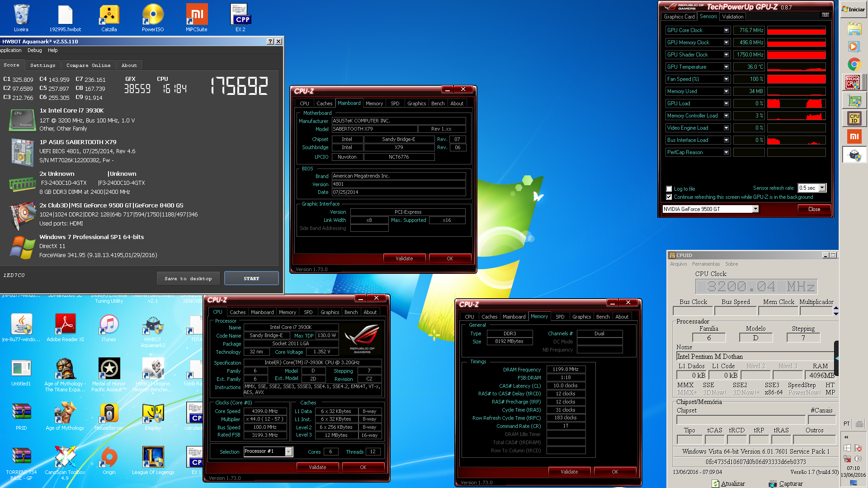Open the Lixeira recycle bin desktop icon
868x488 pixels.
pos(21,18)
